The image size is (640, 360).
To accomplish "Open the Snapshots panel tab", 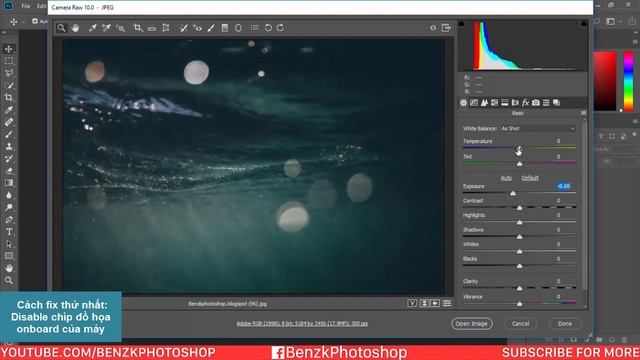I will tap(556, 103).
